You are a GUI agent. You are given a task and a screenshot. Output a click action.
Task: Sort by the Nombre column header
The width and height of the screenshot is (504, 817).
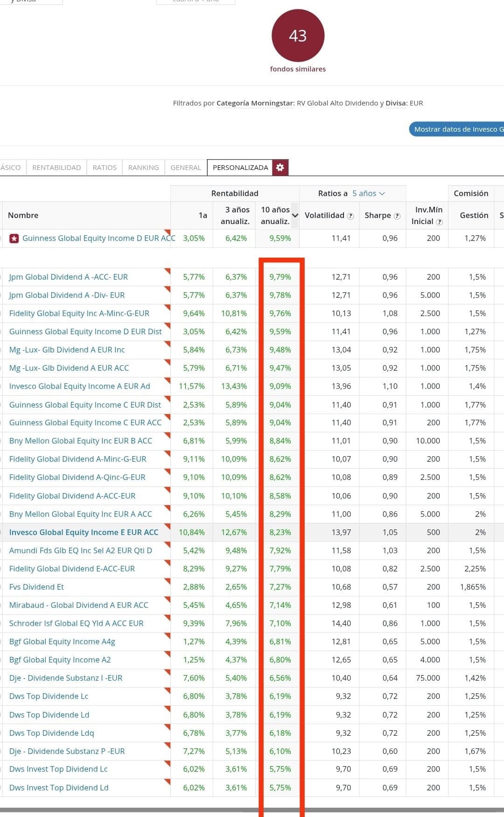pos(23,215)
